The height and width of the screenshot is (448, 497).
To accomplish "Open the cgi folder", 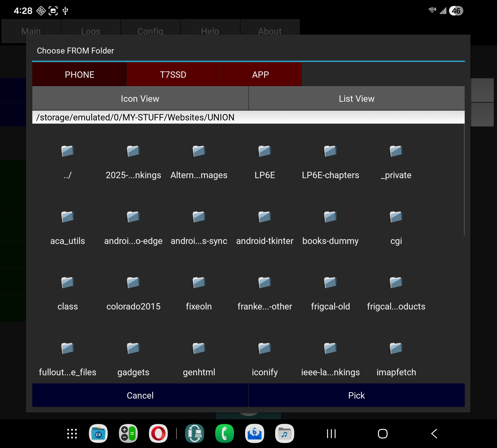I will click(x=396, y=217).
